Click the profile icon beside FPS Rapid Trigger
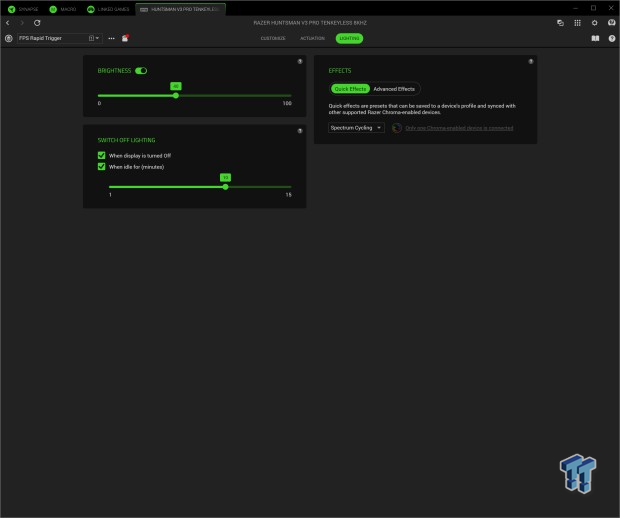 (9, 38)
